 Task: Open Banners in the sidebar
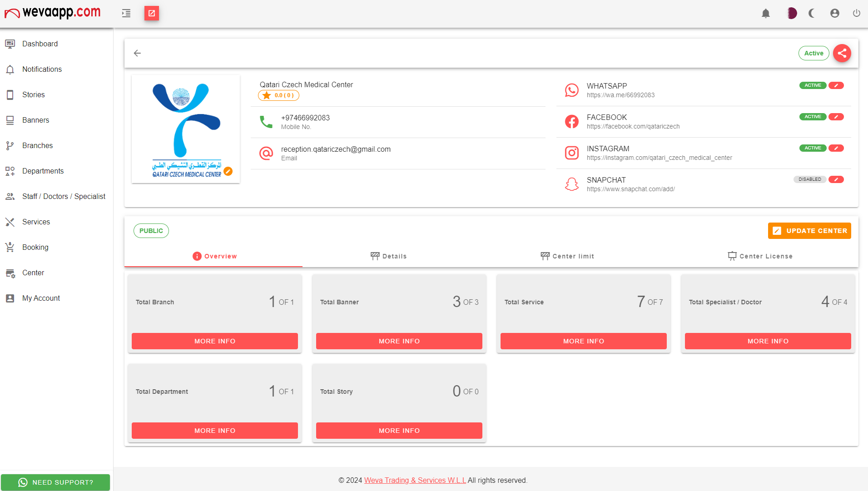tap(56, 120)
